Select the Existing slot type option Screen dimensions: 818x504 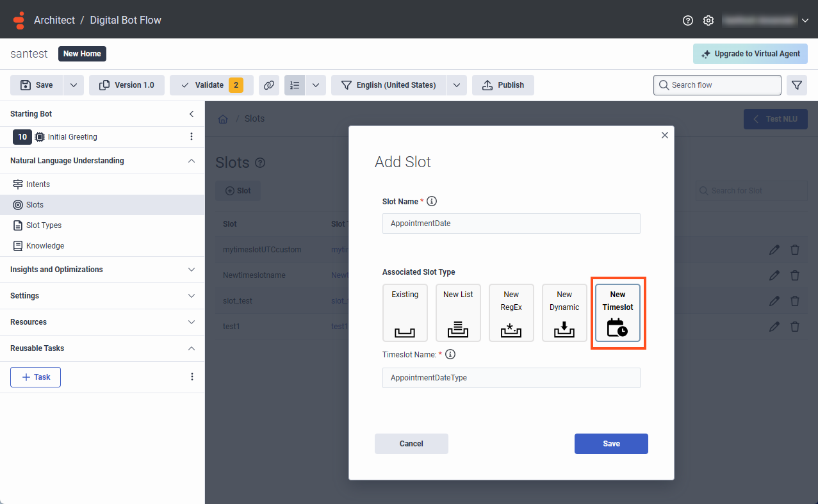click(x=405, y=313)
